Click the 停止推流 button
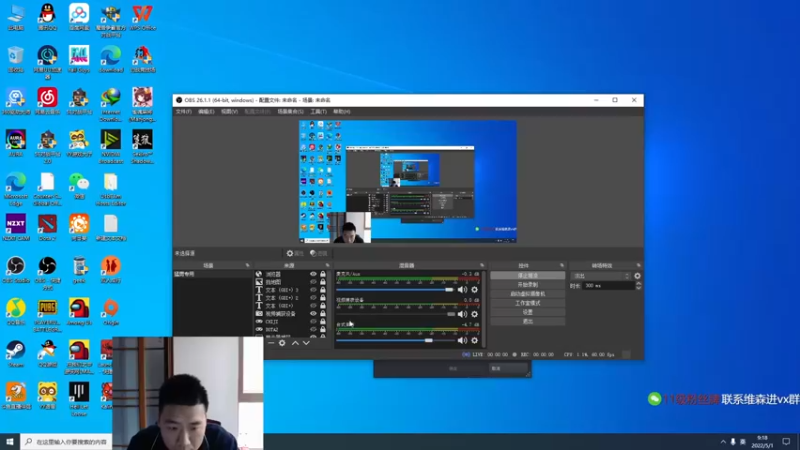Screen dimensions: 800x450 (528, 276)
